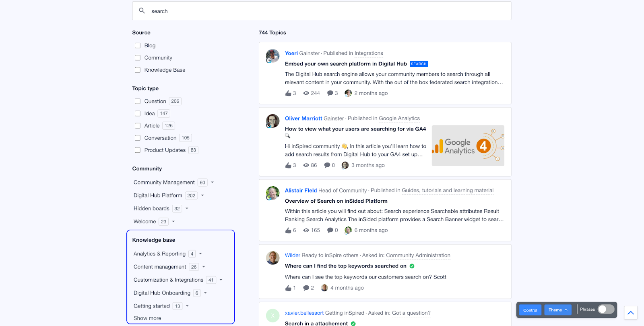The height and width of the screenshot is (326, 644).
Task: Click the comments icon on the GA4 post
Action: [x=327, y=165]
